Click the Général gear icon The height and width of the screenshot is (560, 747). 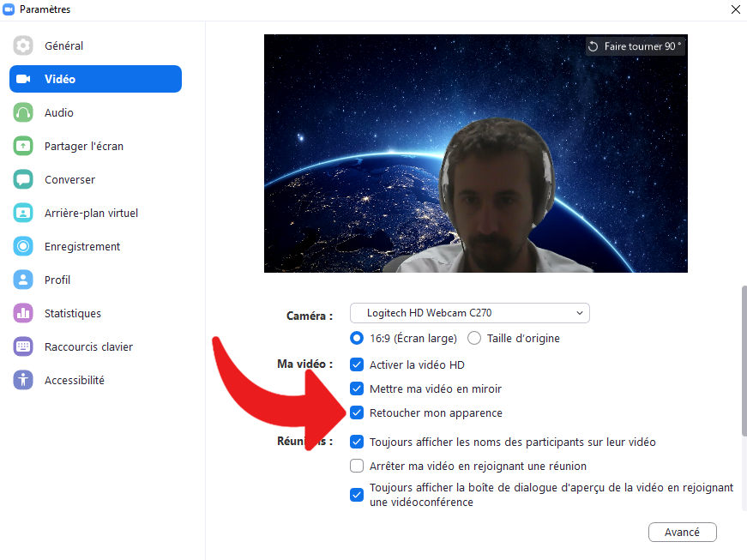23,45
